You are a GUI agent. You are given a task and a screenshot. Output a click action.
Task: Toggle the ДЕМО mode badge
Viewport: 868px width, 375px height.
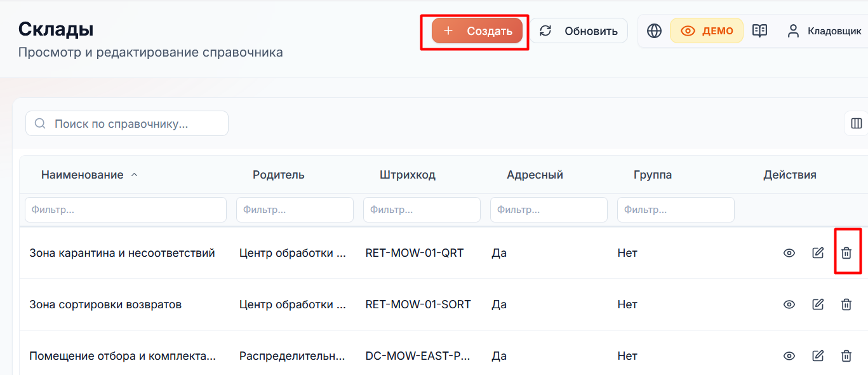tap(707, 31)
